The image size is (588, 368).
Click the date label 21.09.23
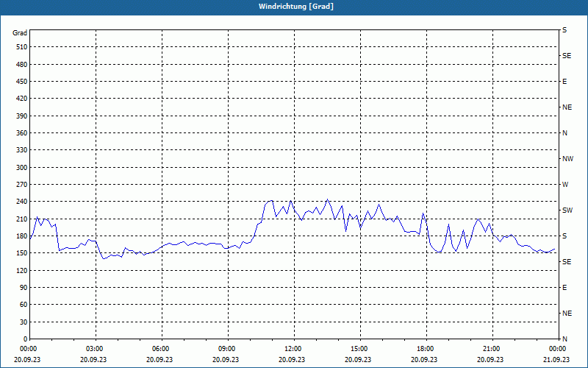coord(556,359)
